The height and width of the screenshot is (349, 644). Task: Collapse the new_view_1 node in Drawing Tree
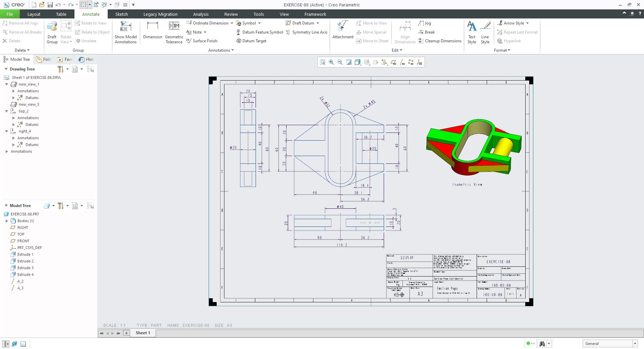(7, 84)
